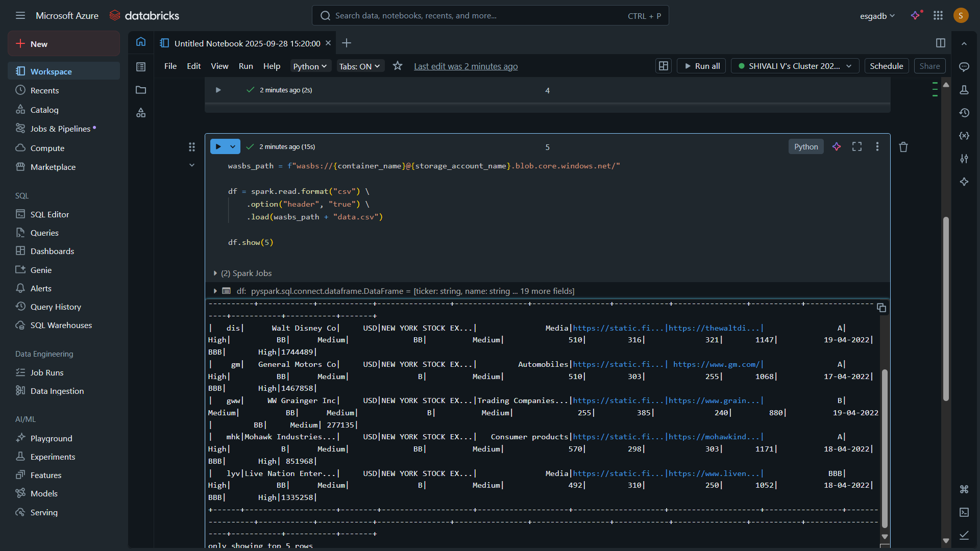Viewport: 980px width, 551px height.
Task: Change cell 5 language via Python badge
Action: click(x=806, y=146)
